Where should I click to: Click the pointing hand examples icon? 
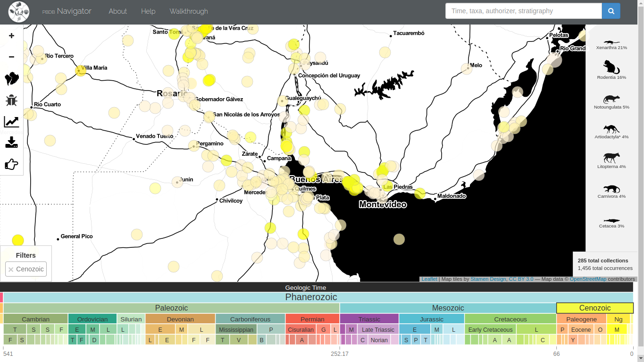[11, 164]
